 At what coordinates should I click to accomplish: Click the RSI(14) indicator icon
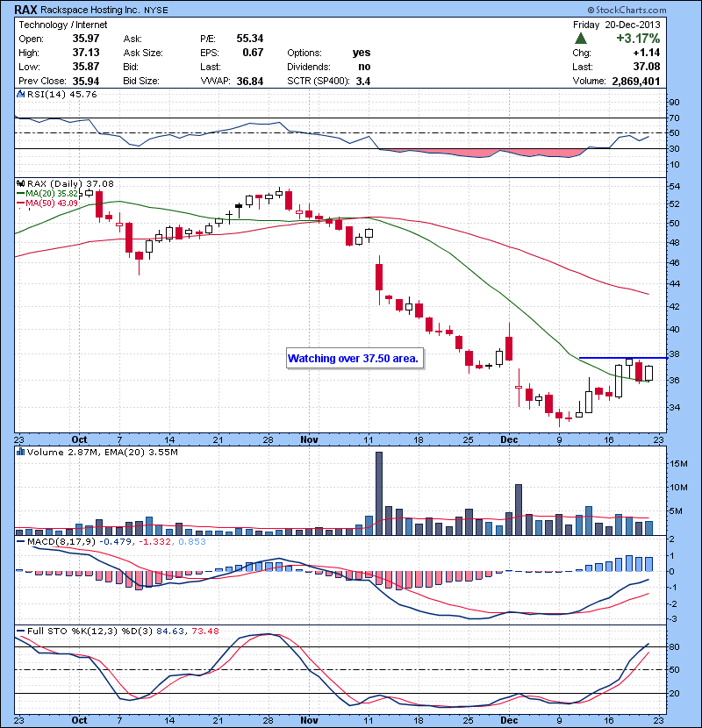coord(20,94)
